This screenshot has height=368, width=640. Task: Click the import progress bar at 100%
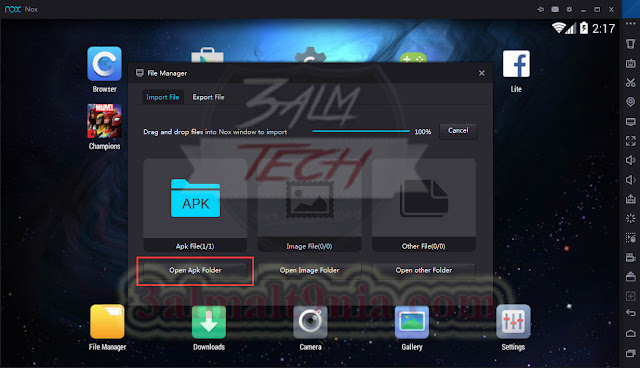[x=361, y=131]
